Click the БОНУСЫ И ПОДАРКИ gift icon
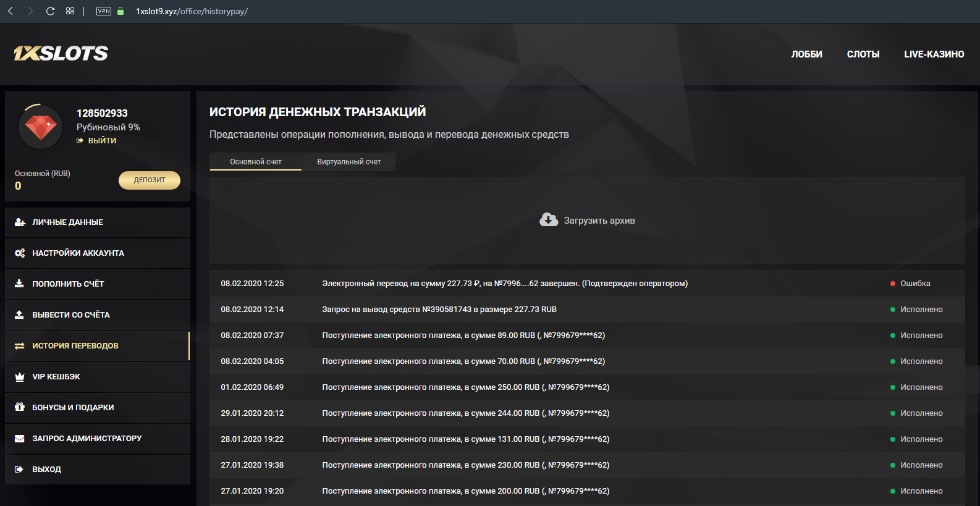 point(20,407)
